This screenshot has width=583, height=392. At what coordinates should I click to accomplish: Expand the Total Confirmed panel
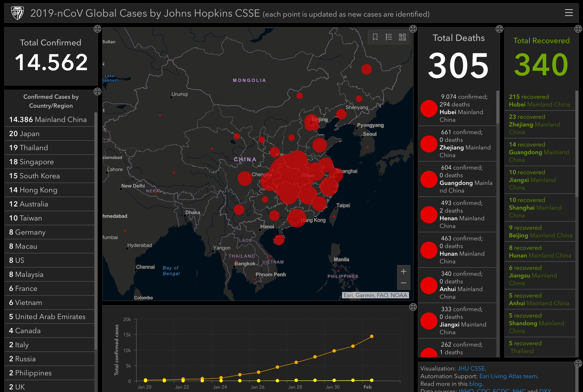97,29
